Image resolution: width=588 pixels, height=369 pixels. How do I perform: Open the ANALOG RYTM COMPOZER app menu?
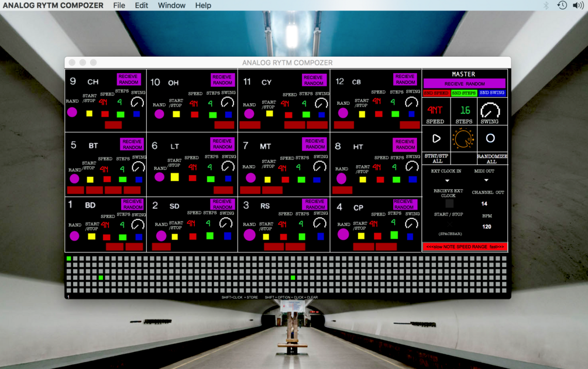[x=53, y=5]
